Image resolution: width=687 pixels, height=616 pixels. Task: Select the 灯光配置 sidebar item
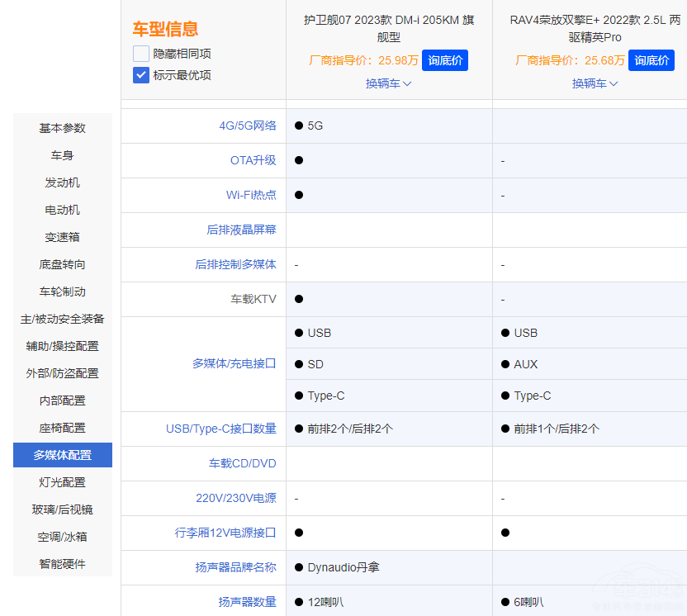pyautogui.click(x=62, y=481)
